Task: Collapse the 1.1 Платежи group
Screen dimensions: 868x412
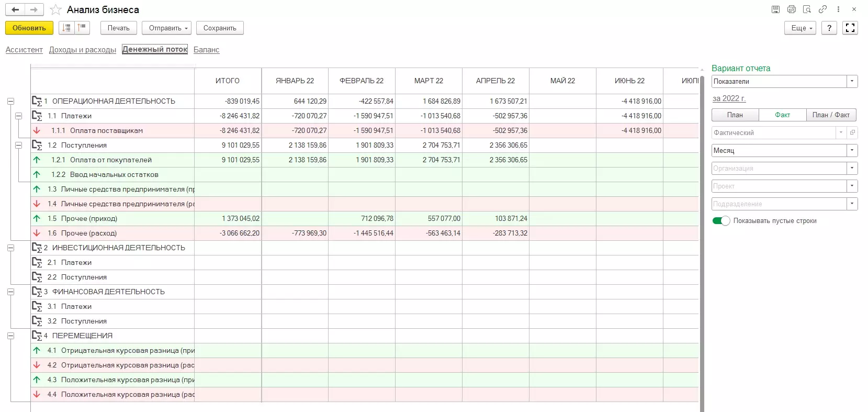Action: coord(19,116)
